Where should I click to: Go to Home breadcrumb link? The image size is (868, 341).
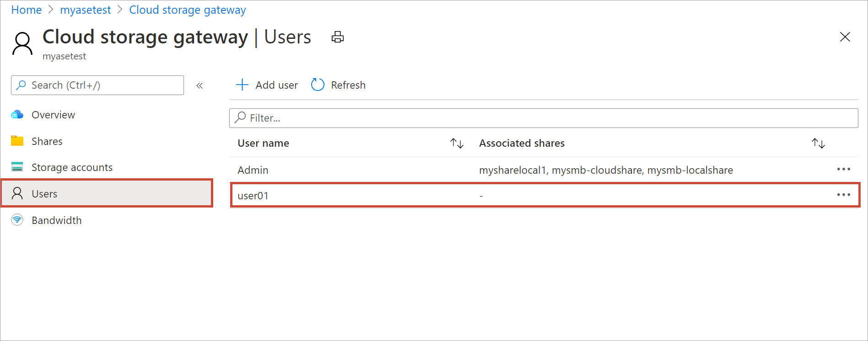[27, 10]
